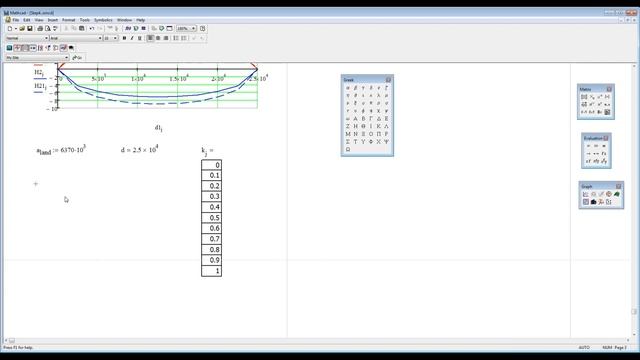Click the table cell showing 0.9
The width and height of the screenshot is (640, 360).
211,260
